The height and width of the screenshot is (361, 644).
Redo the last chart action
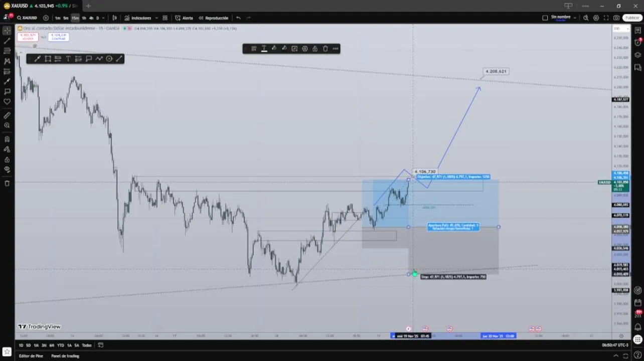coord(248,18)
